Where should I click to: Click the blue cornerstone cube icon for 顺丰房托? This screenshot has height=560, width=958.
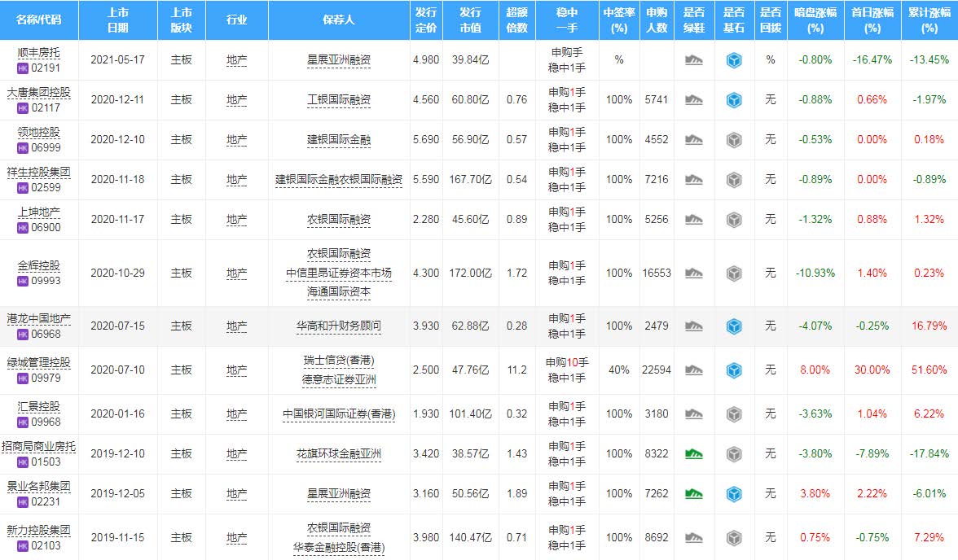click(x=734, y=60)
